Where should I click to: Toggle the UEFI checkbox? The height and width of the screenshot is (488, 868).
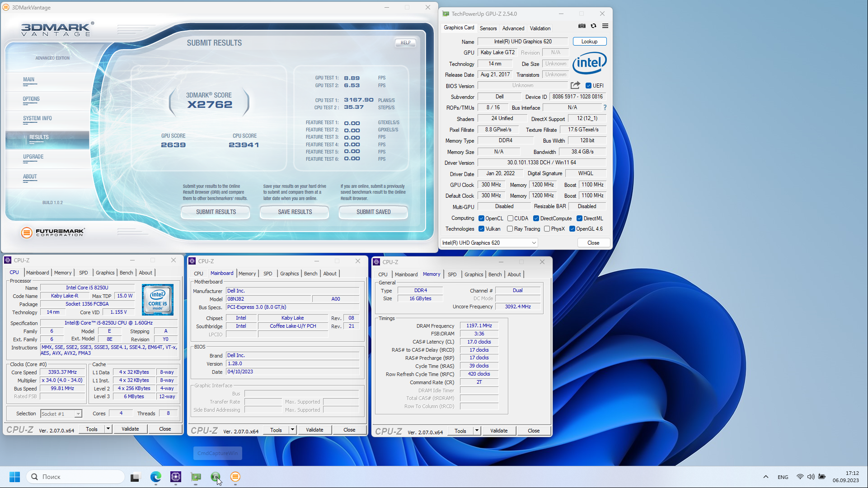point(588,85)
